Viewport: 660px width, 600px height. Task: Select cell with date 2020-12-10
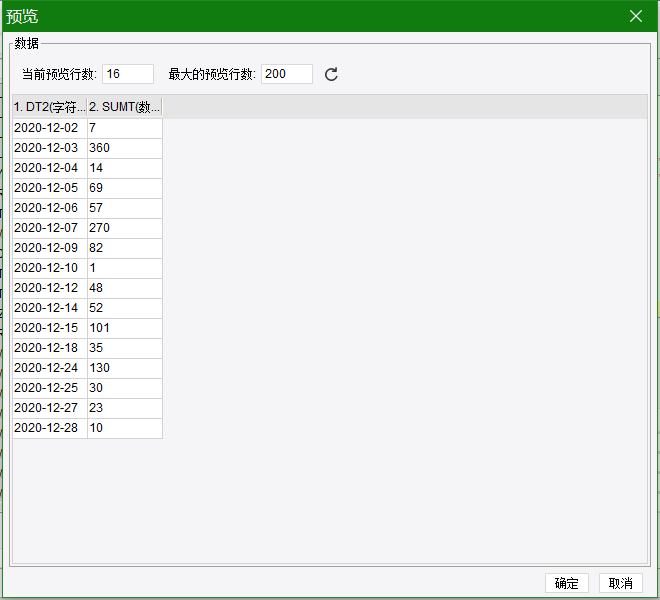coord(50,268)
